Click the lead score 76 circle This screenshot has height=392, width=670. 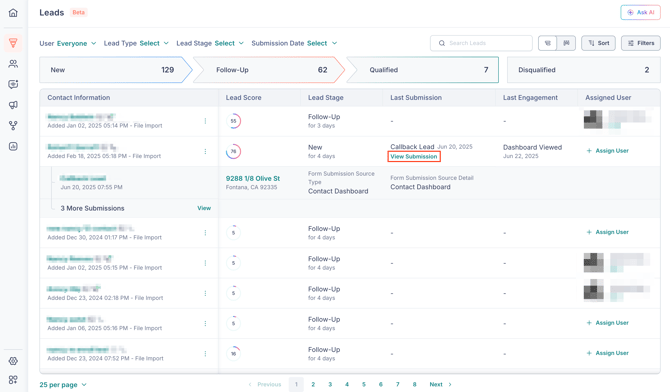[233, 151]
